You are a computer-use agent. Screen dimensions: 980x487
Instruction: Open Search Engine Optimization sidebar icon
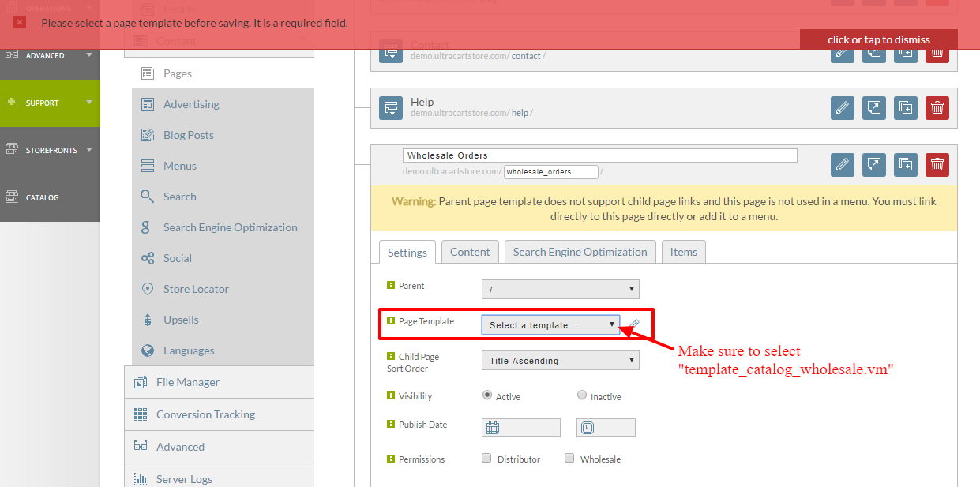(147, 227)
